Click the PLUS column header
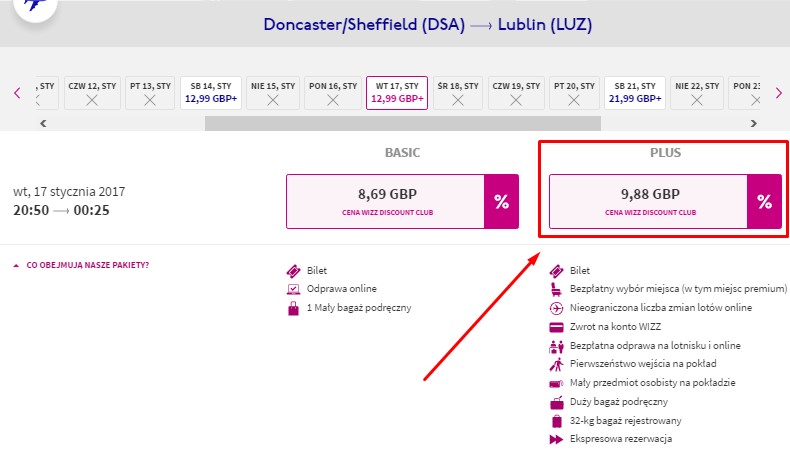 [x=665, y=153]
